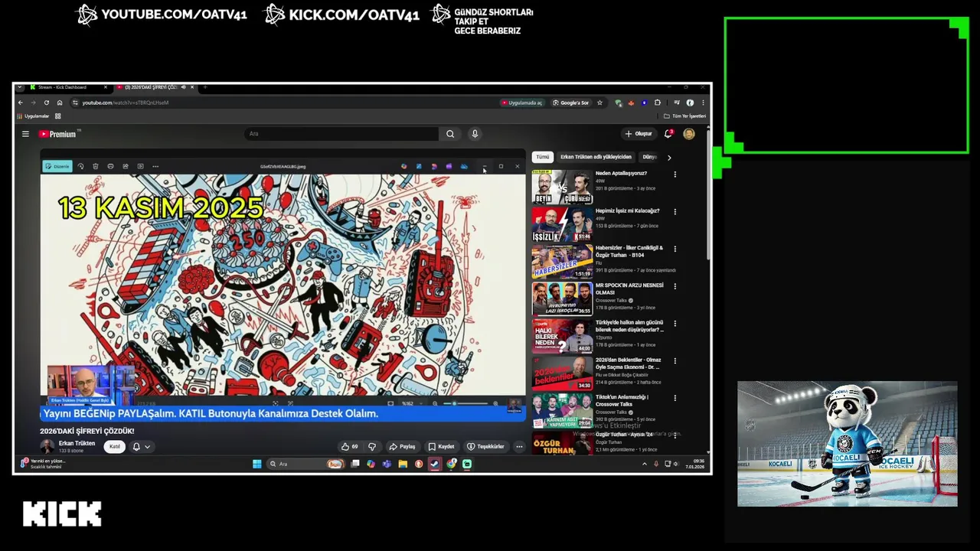Open Windows Start menu
This screenshot has height=551, width=980.
pos(257,464)
